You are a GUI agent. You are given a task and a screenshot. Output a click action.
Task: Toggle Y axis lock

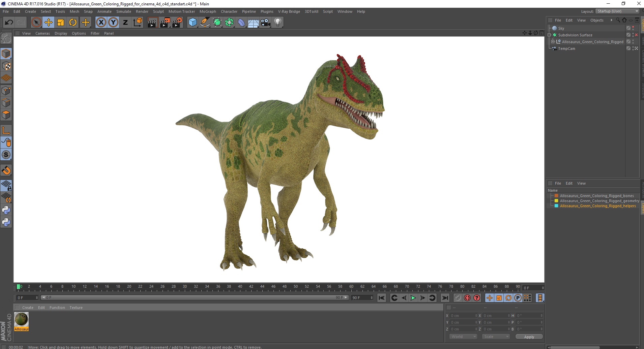point(113,23)
